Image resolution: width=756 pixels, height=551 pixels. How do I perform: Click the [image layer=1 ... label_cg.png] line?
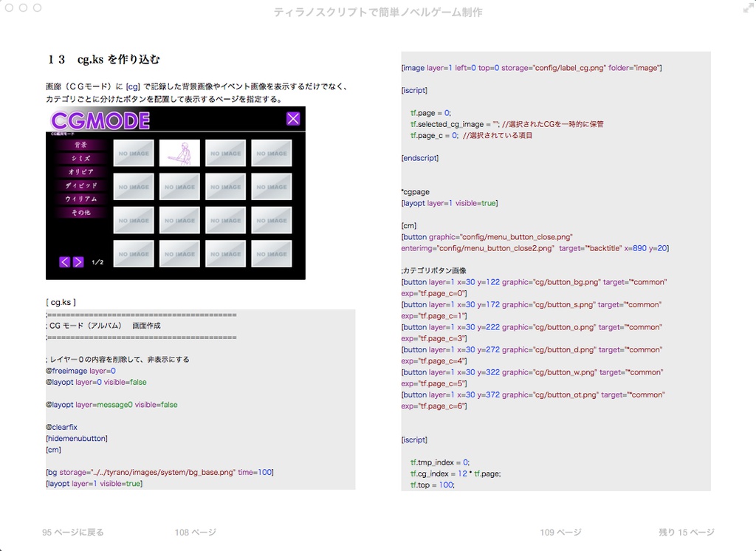(x=532, y=67)
